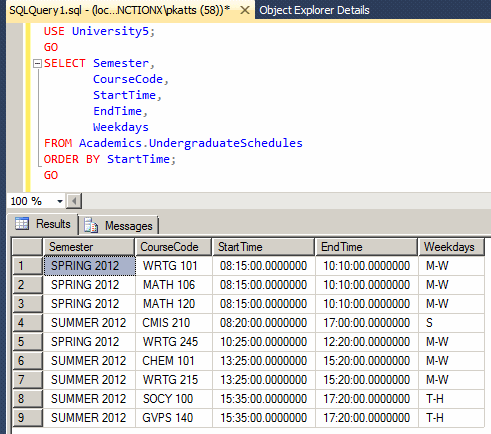Open the Messages tab
Image resolution: width=491 pixels, height=434 pixels.
point(118,226)
